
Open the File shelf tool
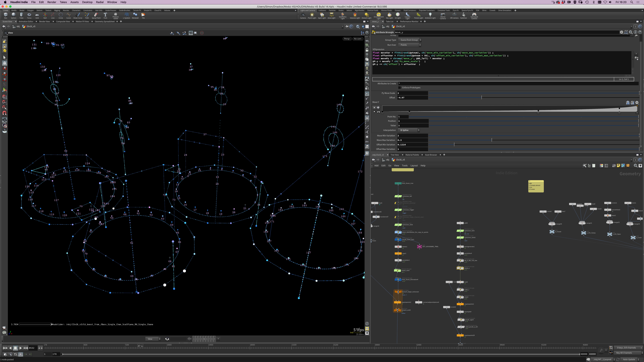point(143,16)
